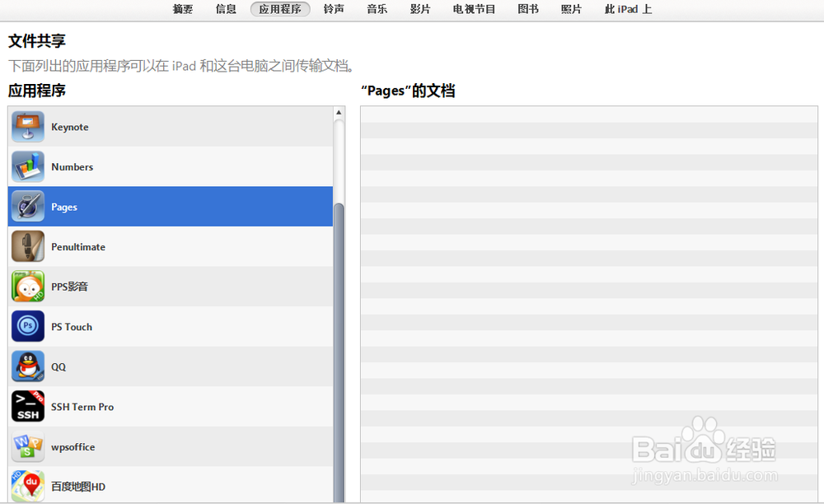This screenshot has height=504, width=824.
Task: Click the wpsoffice app icon
Action: point(27,446)
